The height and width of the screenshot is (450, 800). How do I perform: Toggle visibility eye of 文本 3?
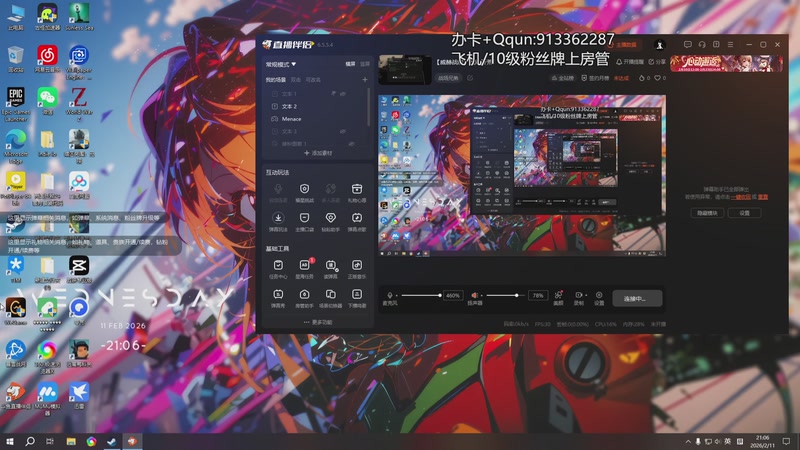[x=343, y=132]
